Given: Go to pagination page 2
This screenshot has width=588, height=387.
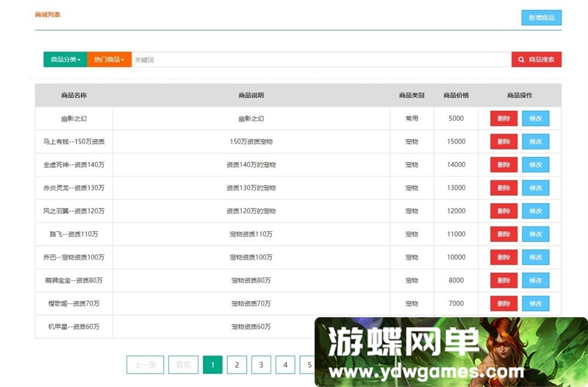Looking at the screenshot, I should [x=237, y=364].
